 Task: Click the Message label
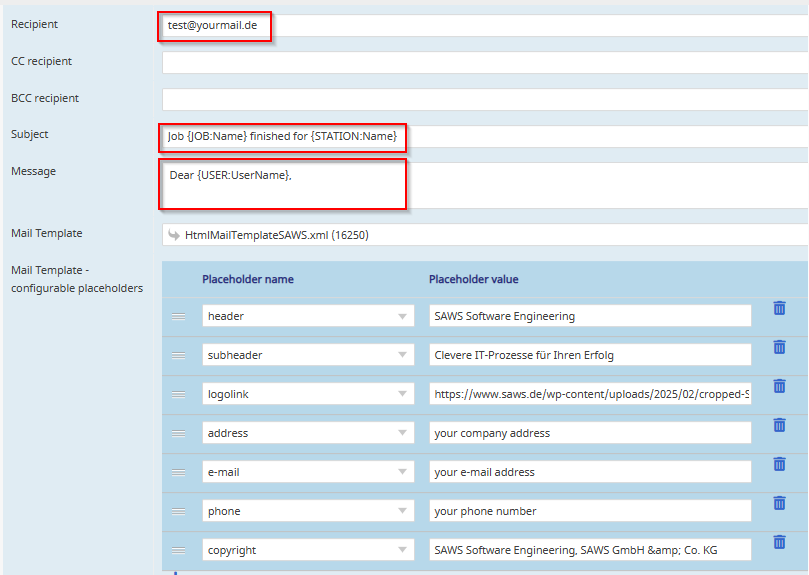[33, 171]
